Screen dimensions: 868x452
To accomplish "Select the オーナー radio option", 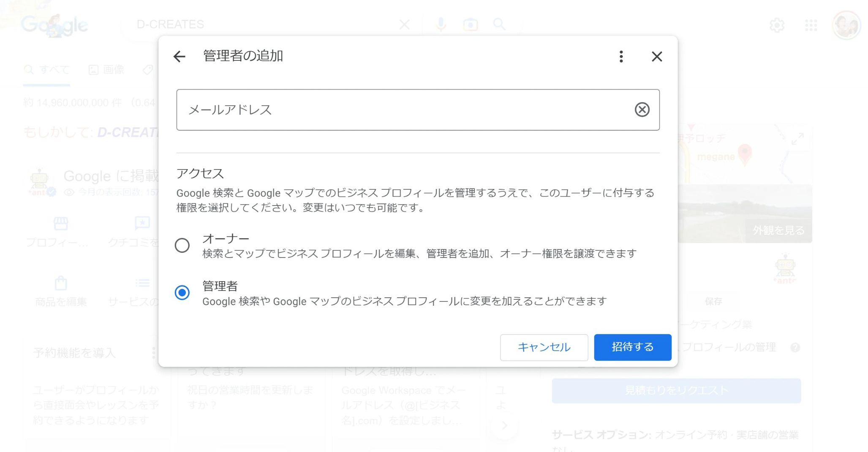I will (x=182, y=245).
